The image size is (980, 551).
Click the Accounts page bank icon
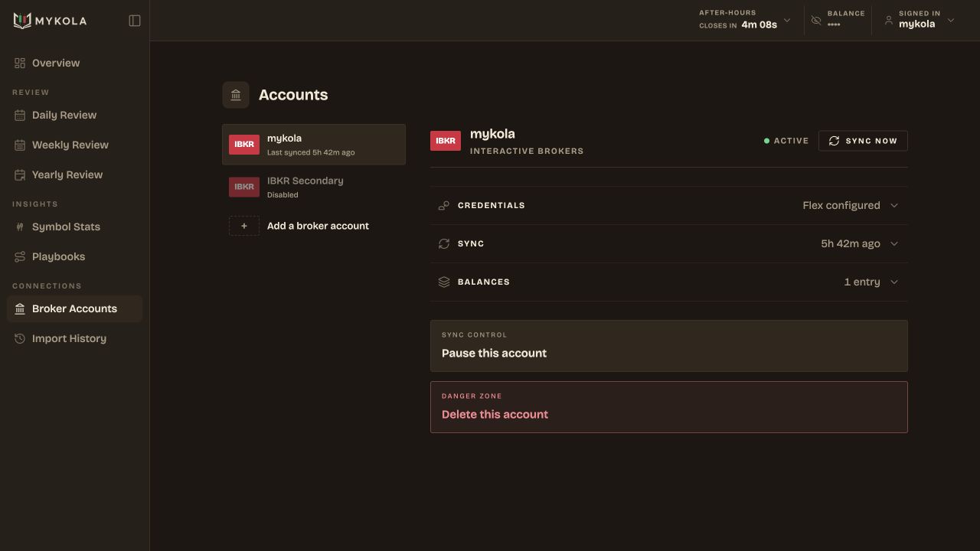point(236,95)
